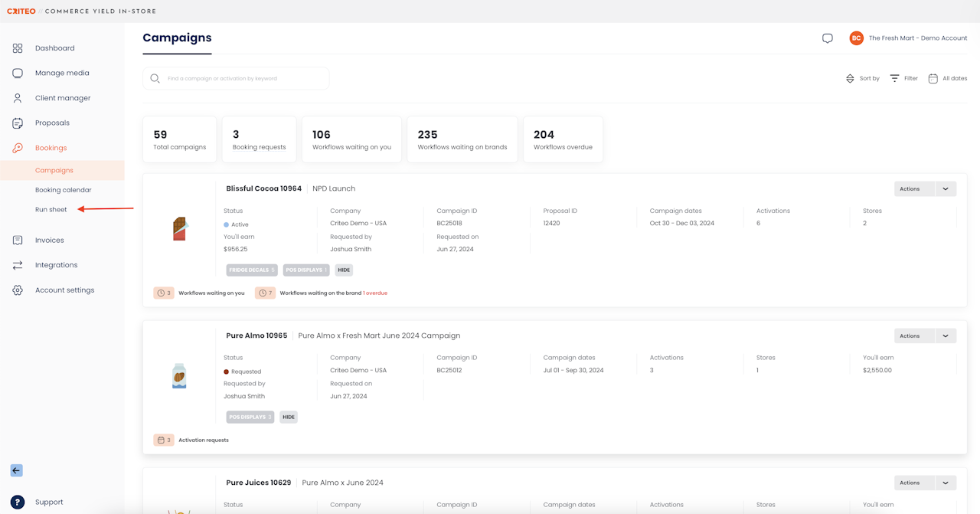Screen dimensions: 980x514
Task: Open Account settings gear icon
Action: [x=18, y=290]
